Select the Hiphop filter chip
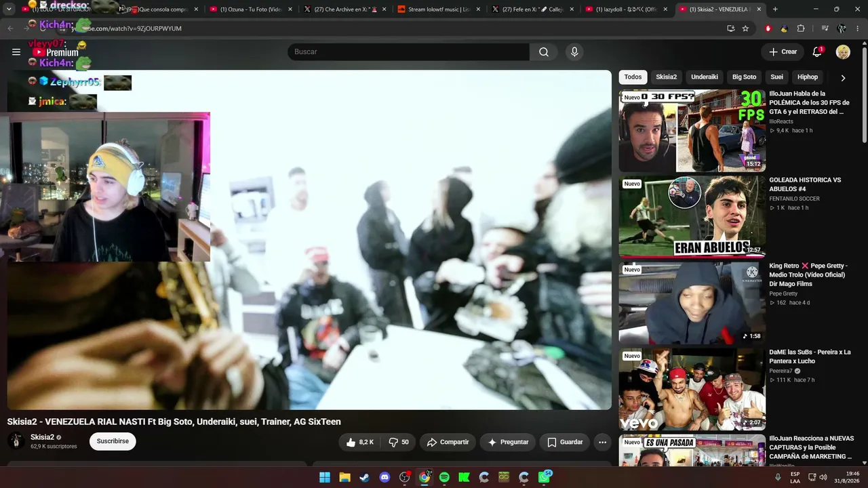Viewport: 868px width, 488px height. (x=808, y=77)
